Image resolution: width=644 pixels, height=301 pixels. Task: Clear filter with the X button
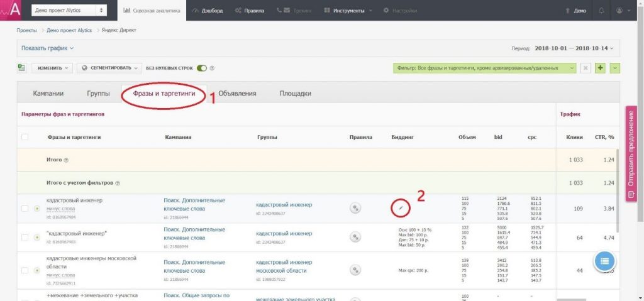[x=586, y=68]
